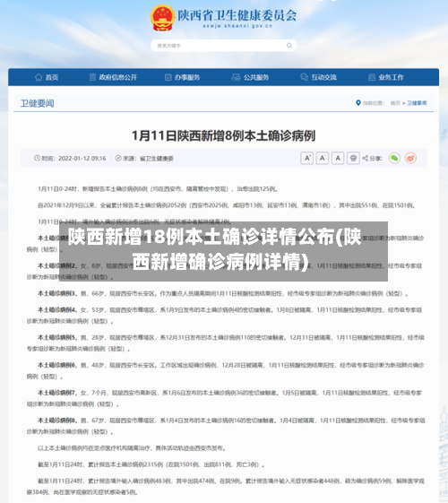The height and width of the screenshot is (503, 448).
Task: Open the 首页 home menu
Action: tap(47, 77)
